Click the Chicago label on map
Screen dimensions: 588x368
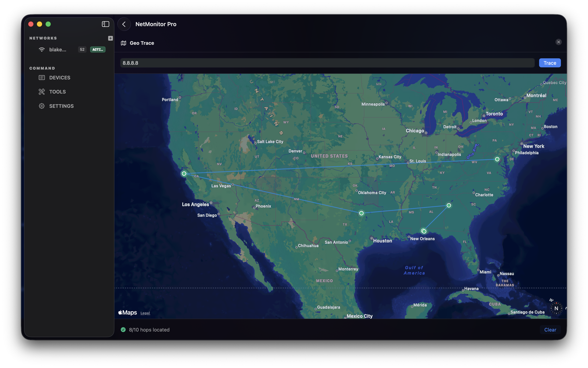coord(415,131)
